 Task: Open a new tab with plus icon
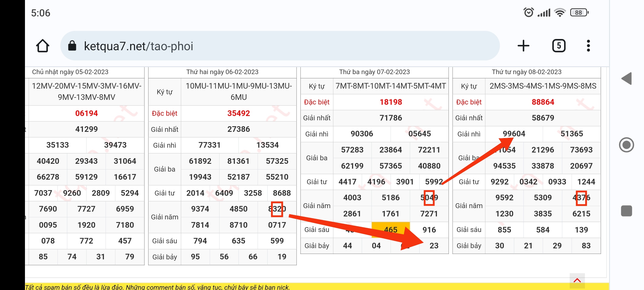[523, 46]
